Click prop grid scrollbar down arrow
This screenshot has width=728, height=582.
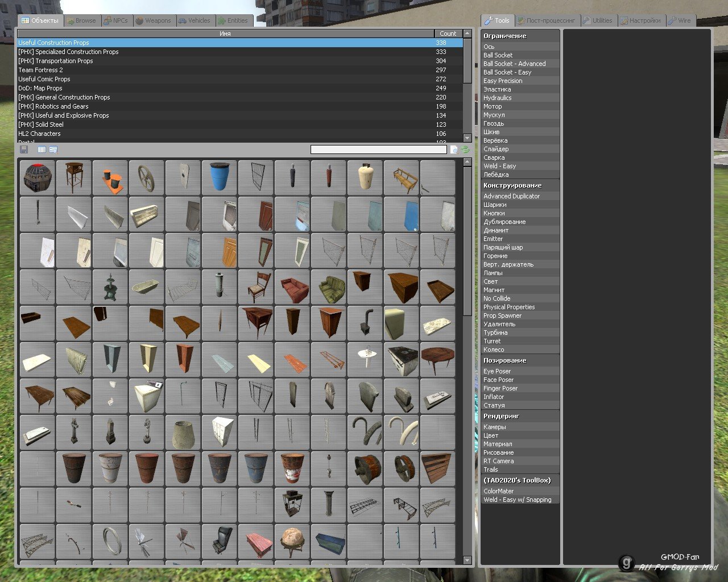point(468,560)
